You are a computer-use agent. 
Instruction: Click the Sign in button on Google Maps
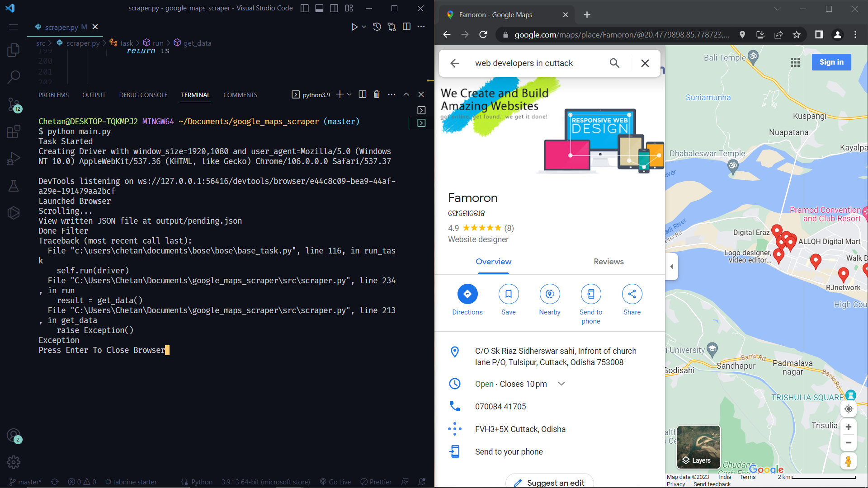831,62
